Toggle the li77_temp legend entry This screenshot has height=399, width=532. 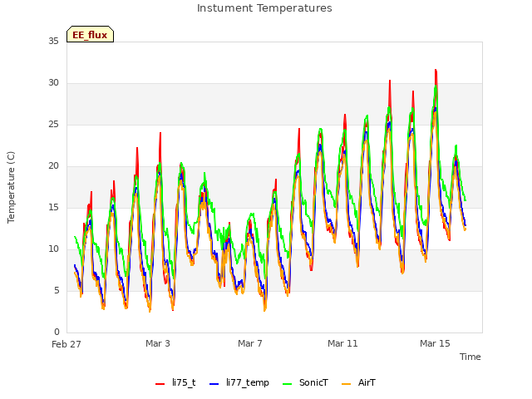pos(239,382)
